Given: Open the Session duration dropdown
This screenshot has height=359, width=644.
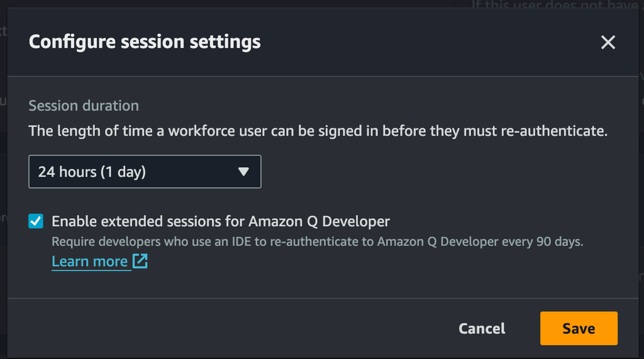Looking at the screenshot, I should [145, 172].
